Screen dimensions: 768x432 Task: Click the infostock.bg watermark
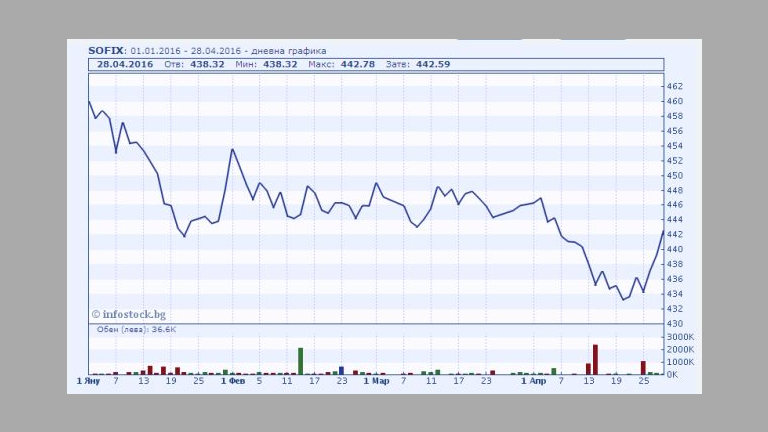click(x=129, y=313)
